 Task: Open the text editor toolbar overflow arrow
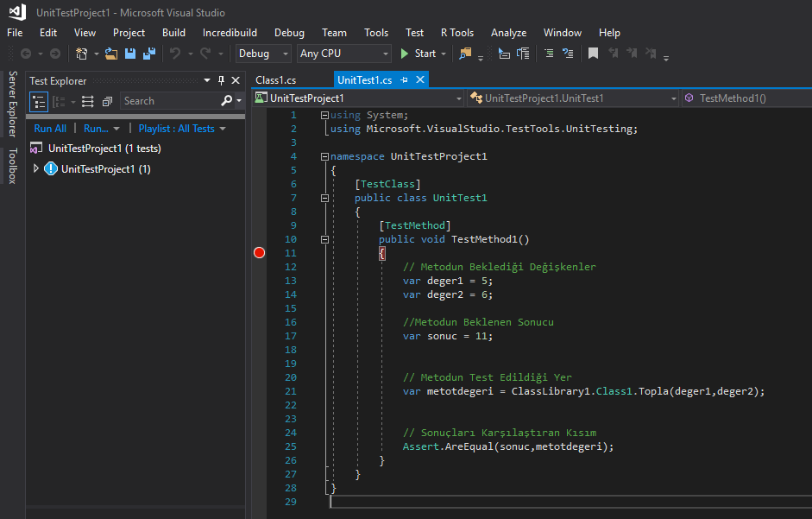click(x=666, y=57)
